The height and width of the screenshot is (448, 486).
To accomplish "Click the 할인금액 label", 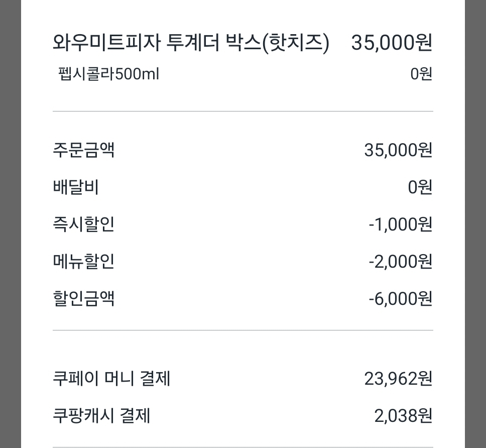I will [84, 298].
